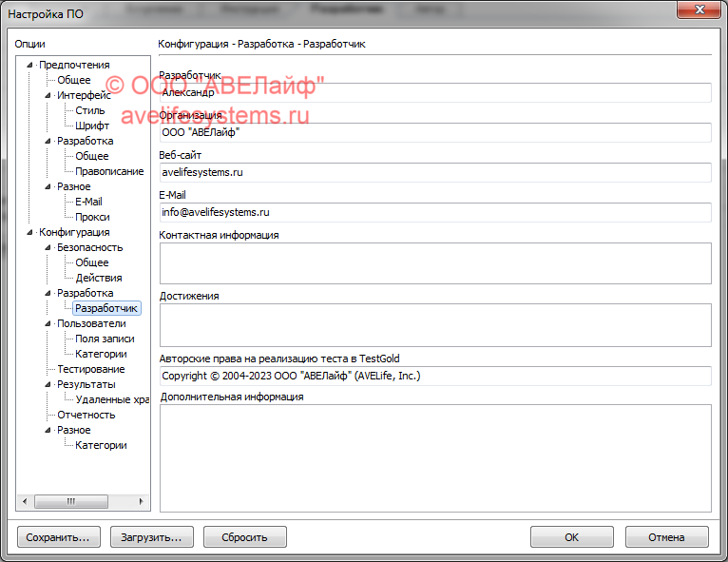728x562 pixels.
Task: Select Действия under Безопасность
Action: coord(99,278)
